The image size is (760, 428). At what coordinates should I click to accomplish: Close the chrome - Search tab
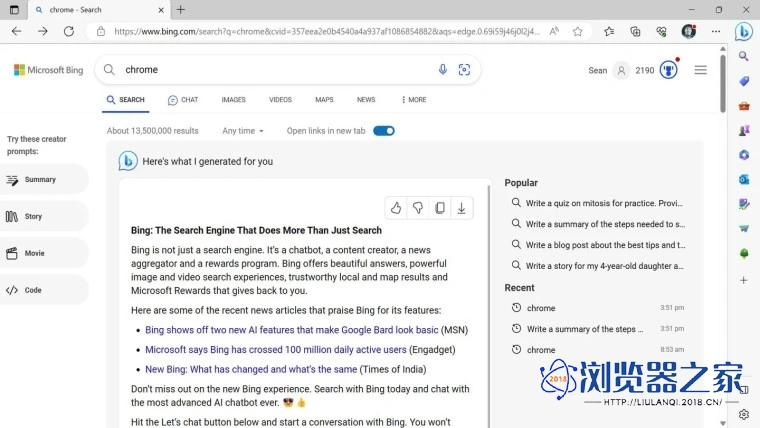click(161, 10)
